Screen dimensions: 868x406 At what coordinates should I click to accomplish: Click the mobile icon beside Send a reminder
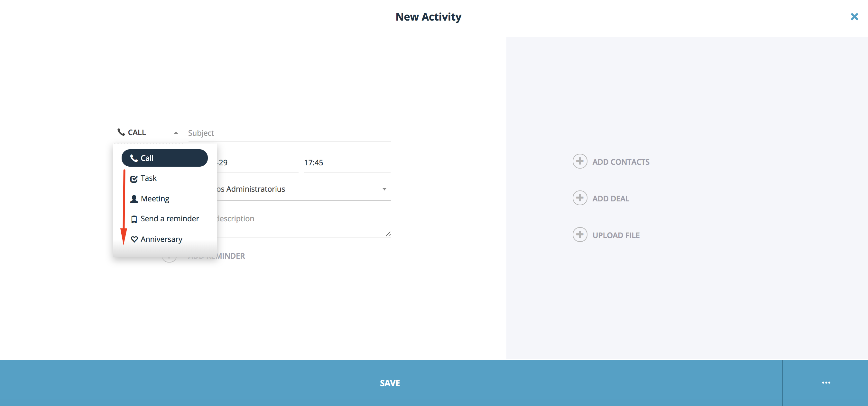pyautogui.click(x=134, y=219)
